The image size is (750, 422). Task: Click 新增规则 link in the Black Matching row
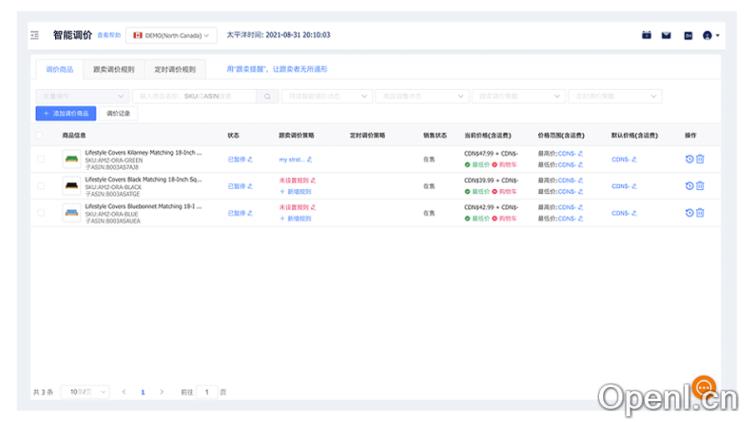(x=296, y=191)
